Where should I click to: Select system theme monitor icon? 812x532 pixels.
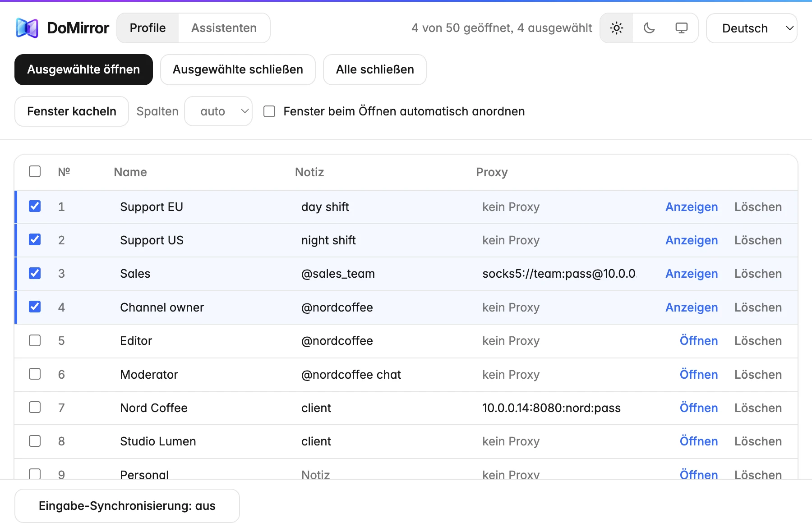(x=682, y=28)
